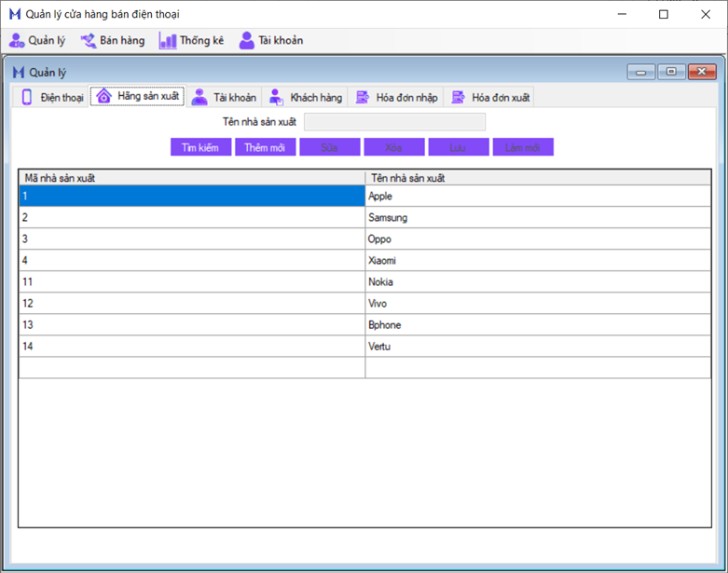Open the Bán hàng menu
The image size is (728, 573).
click(113, 40)
